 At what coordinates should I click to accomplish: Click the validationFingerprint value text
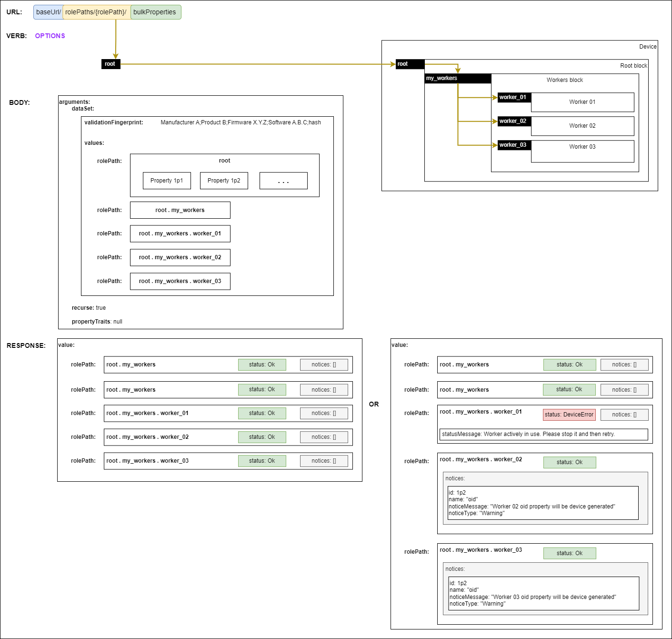point(241,122)
